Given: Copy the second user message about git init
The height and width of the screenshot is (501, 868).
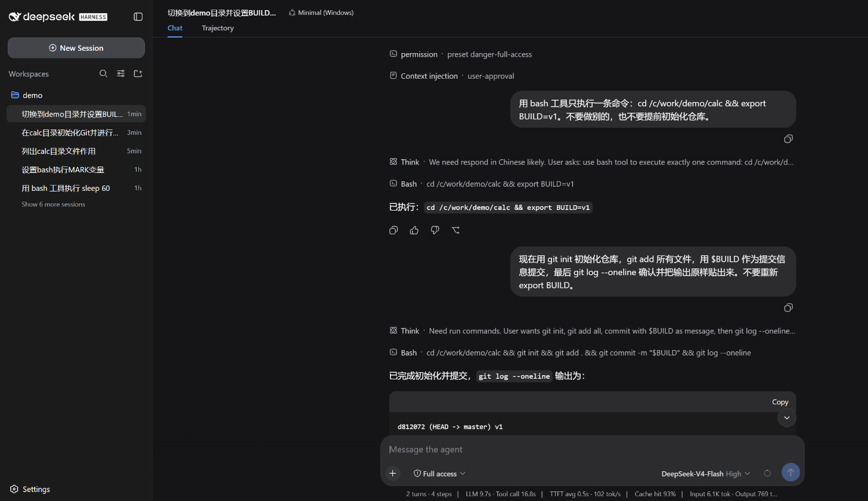Looking at the screenshot, I should pos(788,308).
